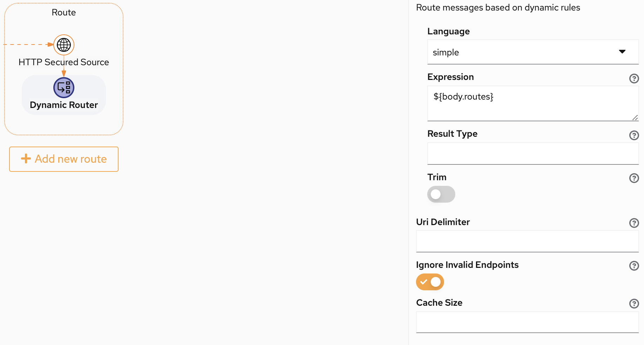Viewport: 644px width, 345px height.
Task: Click the Ignore Invalid Endpoints help icon
Action: (x=634, y=266)
